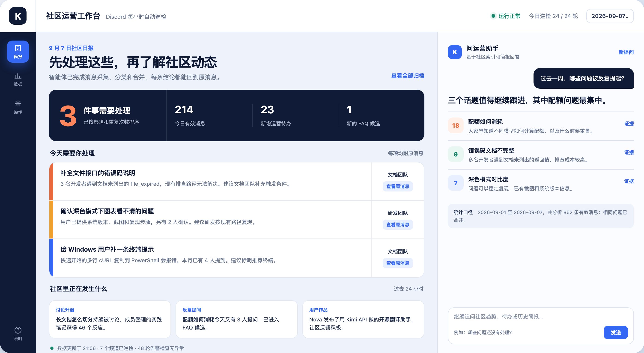This screenshot has height=353, width=644.
Task: View original message for 确认深色模式下图表看不清的问题
Action: click(397, 225)
